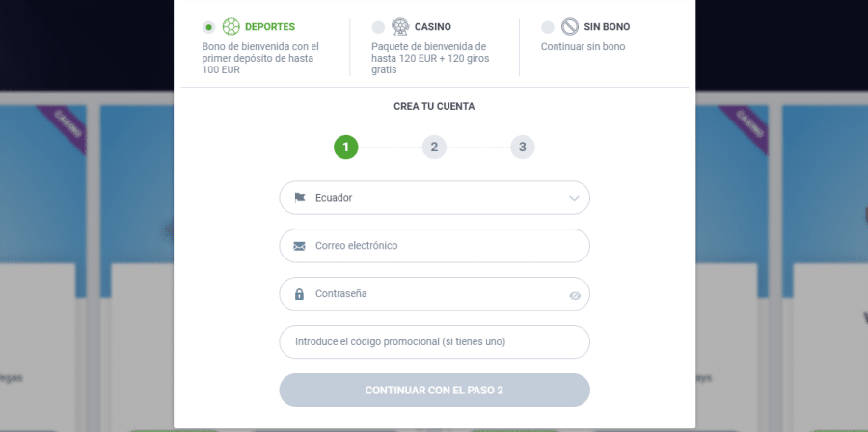Click the Sin Bono prohibition icon
The image size is (868, 432).
coord(570,27)
